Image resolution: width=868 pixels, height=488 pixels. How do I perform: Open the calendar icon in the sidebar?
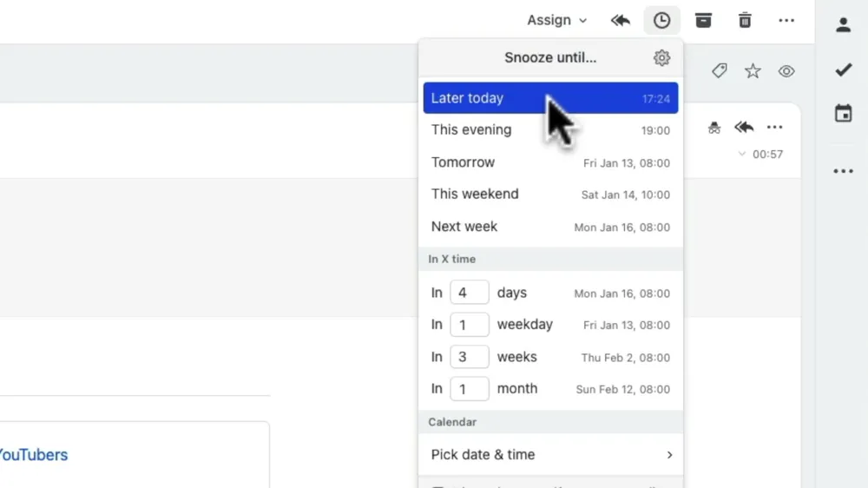pyautogui.click(x=843, y=113)
